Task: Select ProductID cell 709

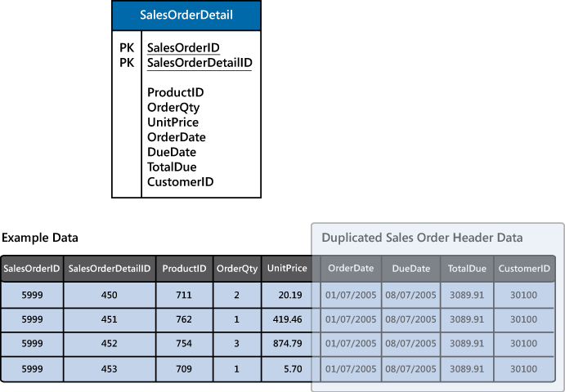Action: [x=184, y=369]
